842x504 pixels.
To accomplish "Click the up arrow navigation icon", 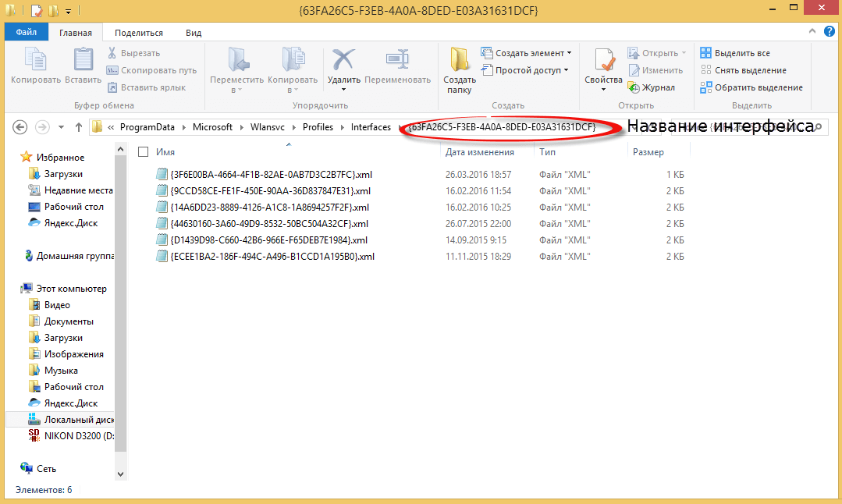I will (79, 127).
